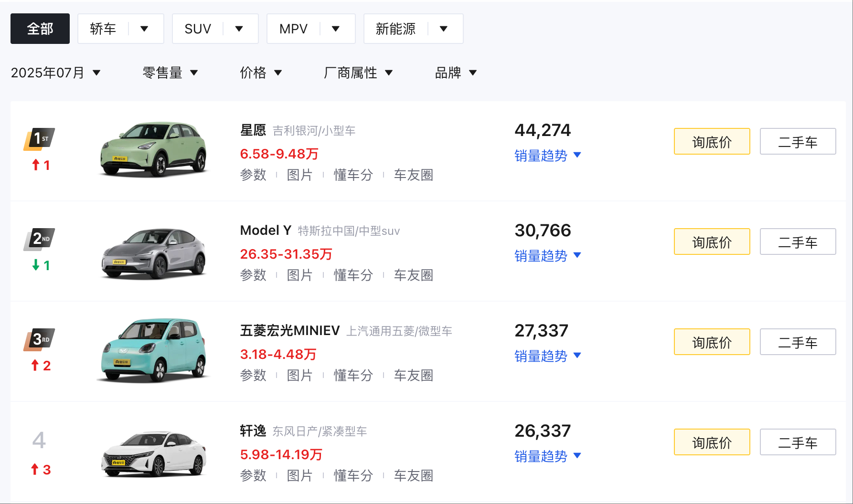Open the Model Y model title
This screenshot has height=504, width=853.
(x=266, y=231)
